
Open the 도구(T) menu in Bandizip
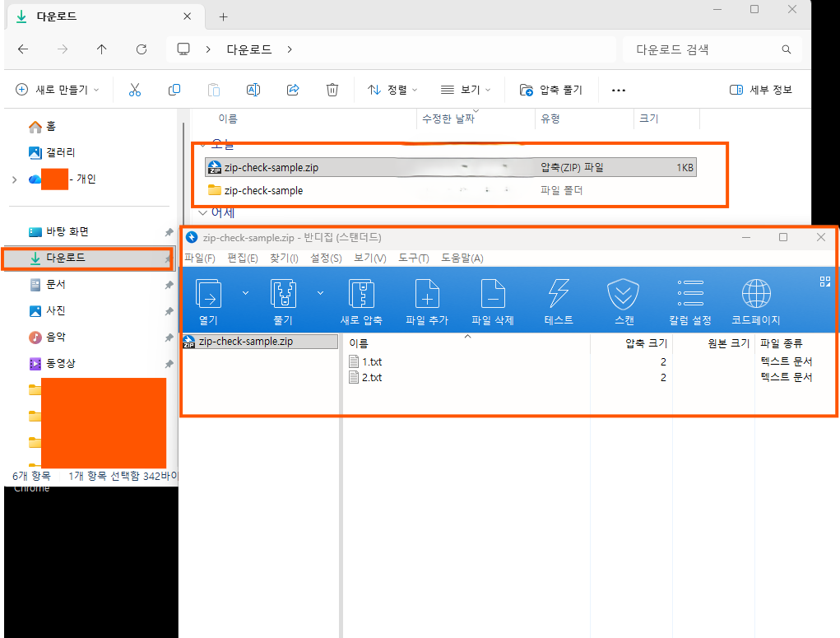[414, 258]
